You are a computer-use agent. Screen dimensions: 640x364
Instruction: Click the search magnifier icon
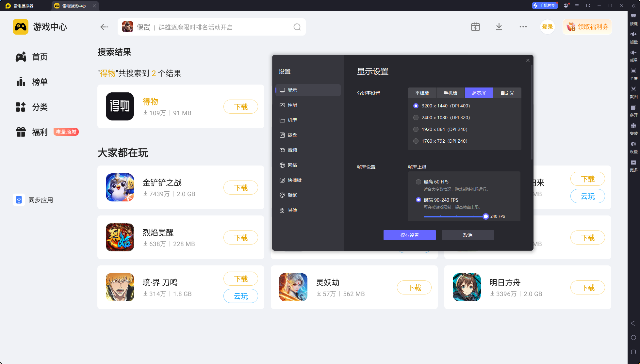click(297, 27)
